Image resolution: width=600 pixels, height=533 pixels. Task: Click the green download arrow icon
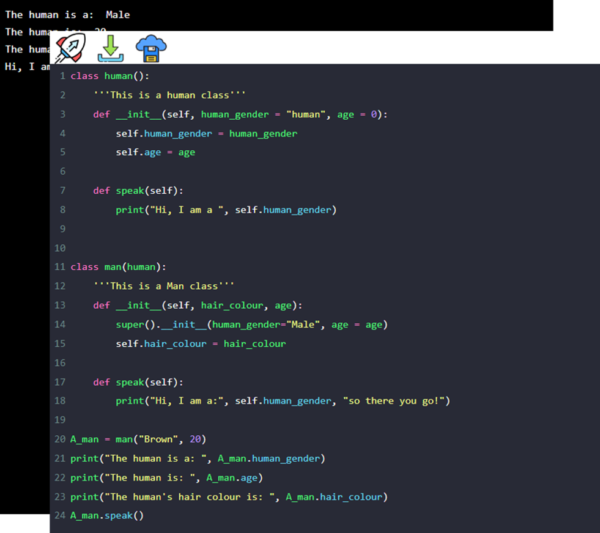(x=111, y=49)
